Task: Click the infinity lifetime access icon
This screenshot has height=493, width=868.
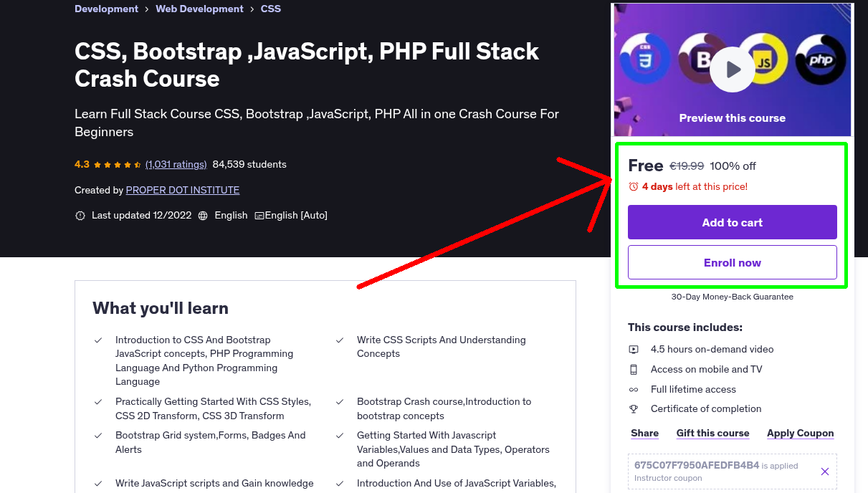Action: click(634, 390)
